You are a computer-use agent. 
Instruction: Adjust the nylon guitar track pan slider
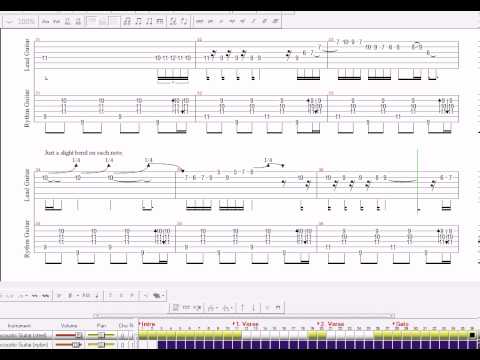pos(101,345)
